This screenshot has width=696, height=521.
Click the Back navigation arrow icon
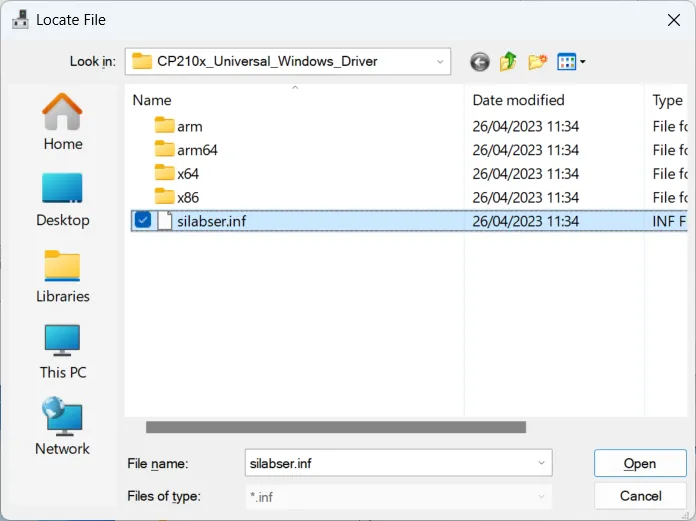coord(480,62)
